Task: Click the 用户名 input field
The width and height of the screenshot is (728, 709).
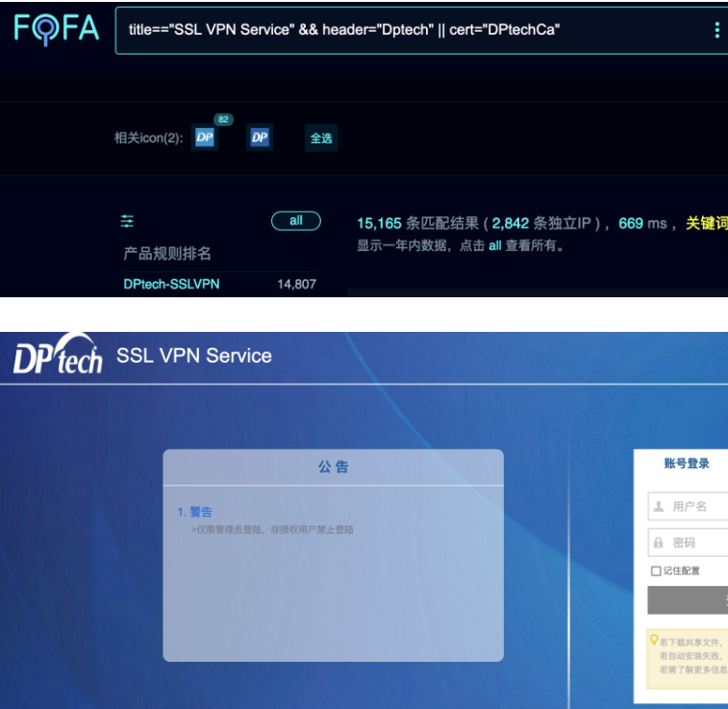Action: (697, 506)
